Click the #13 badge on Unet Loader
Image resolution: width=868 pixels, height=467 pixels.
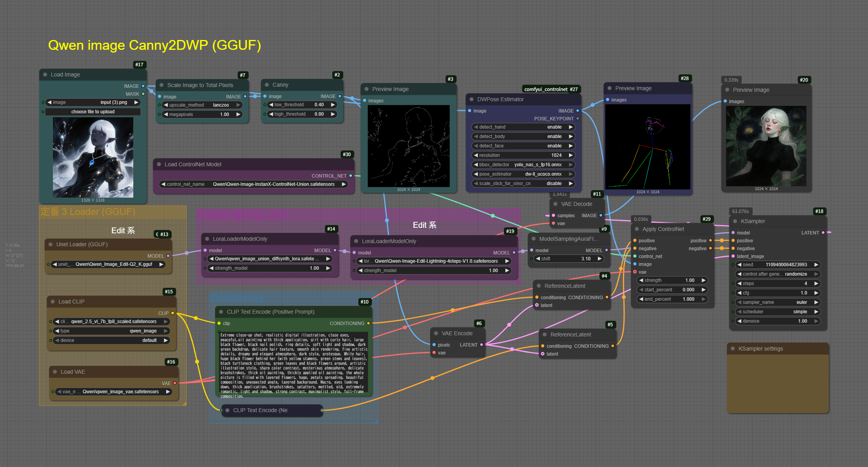point(163,234)
